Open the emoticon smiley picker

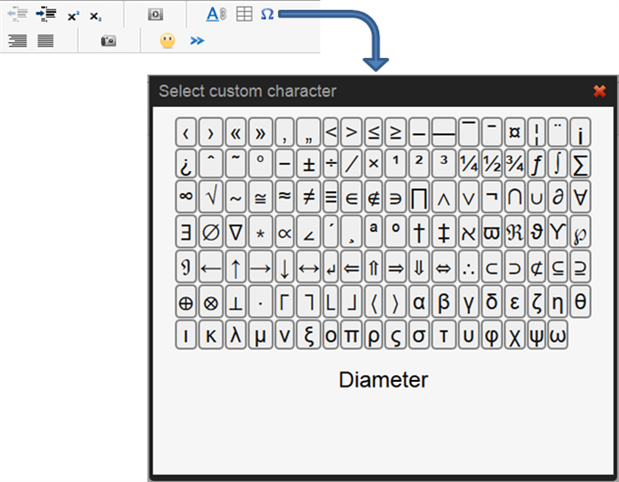coord(168,41)
